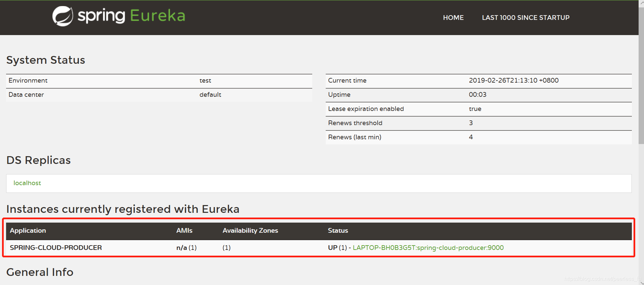Select the Renews (last min) label
This screenshot has width=644, height=285.
click(x=355, y=137)
